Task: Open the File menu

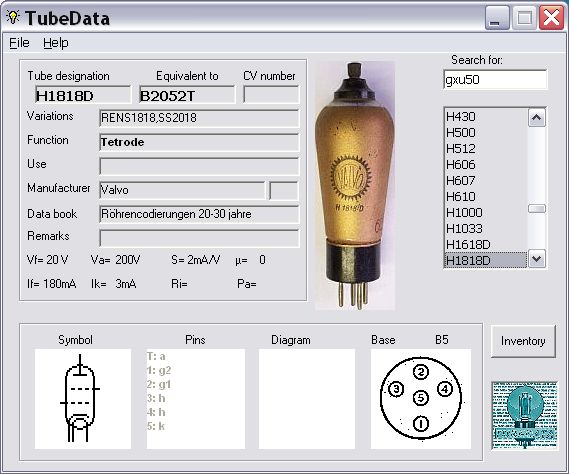Action: pyautogui.click(x=19, y=43)
